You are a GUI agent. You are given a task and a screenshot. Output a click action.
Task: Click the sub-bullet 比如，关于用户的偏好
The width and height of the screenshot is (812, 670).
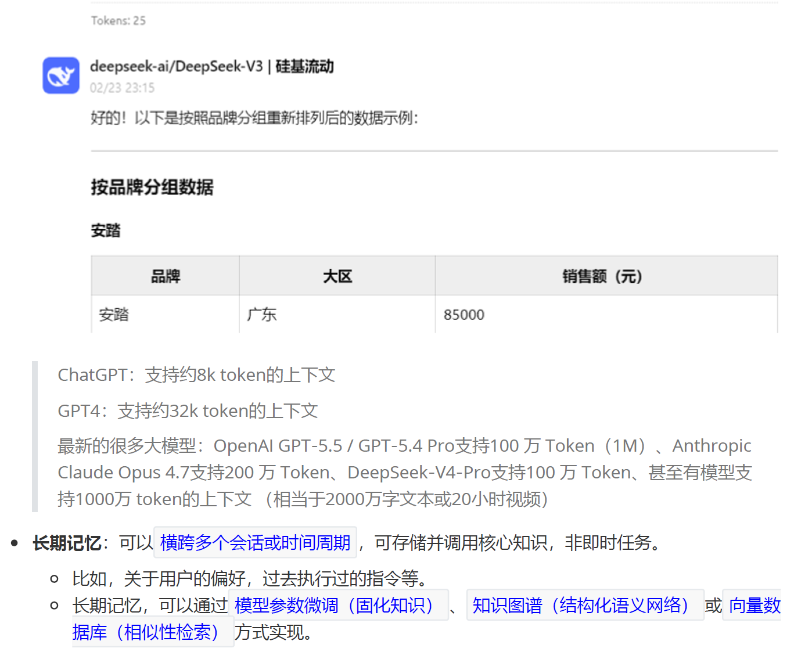point(250,578)
